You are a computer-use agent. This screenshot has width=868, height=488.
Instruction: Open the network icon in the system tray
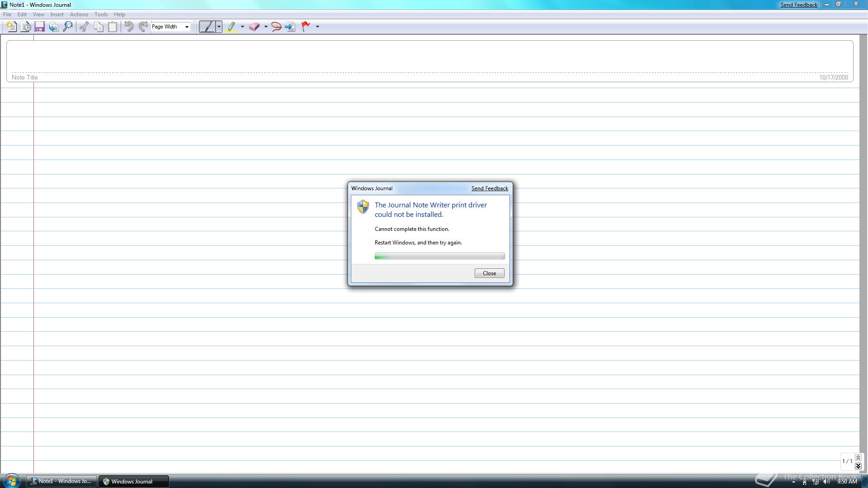(x=816, y=482)
